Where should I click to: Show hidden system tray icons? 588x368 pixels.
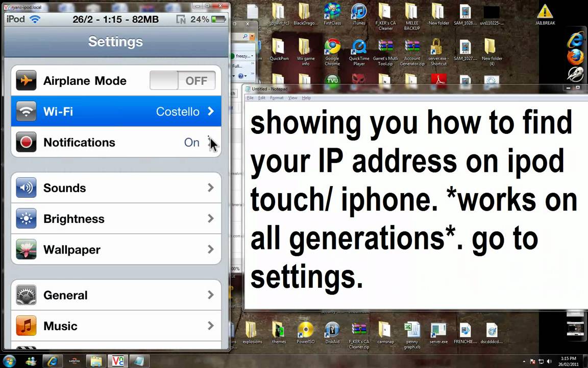[x=524, y=362]
